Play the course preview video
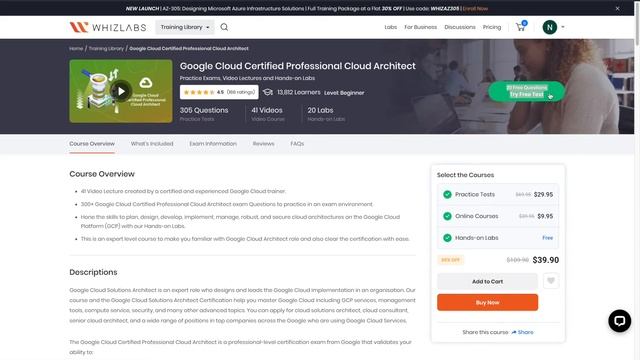 pos(121,91)
